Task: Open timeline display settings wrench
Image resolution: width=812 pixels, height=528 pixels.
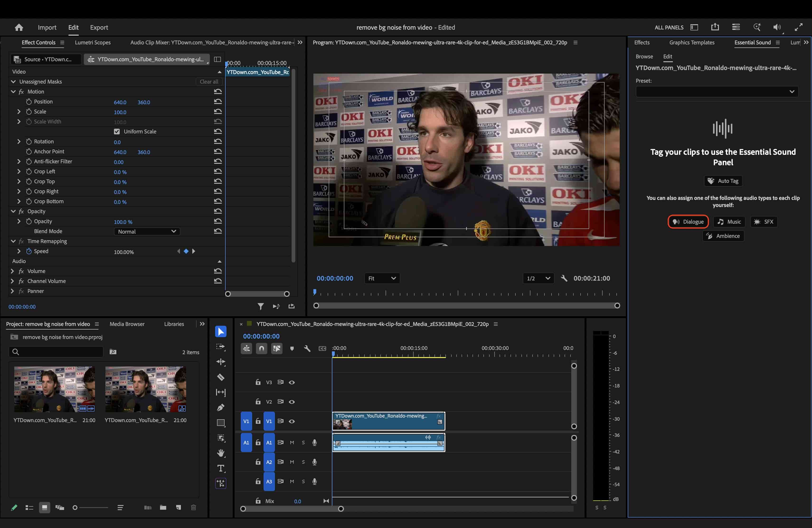Action: (307, 348)
